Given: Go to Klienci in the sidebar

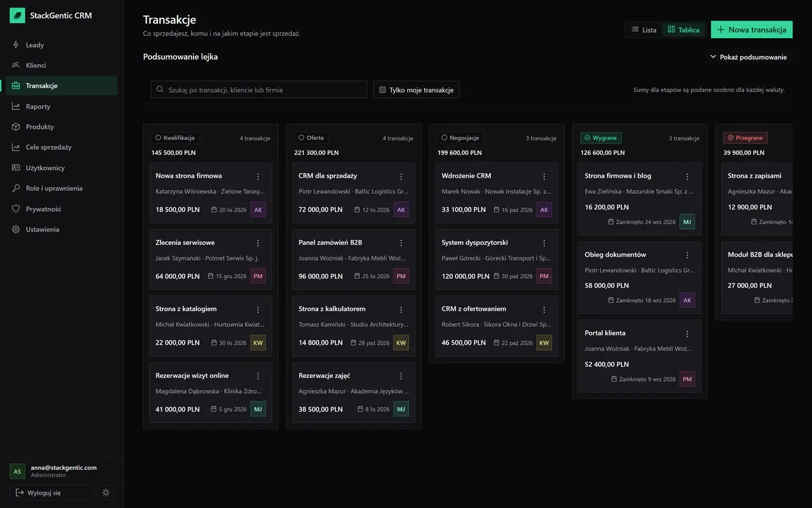Looking at the screenshot, I should pyautogui.click(x=62, y=65).
